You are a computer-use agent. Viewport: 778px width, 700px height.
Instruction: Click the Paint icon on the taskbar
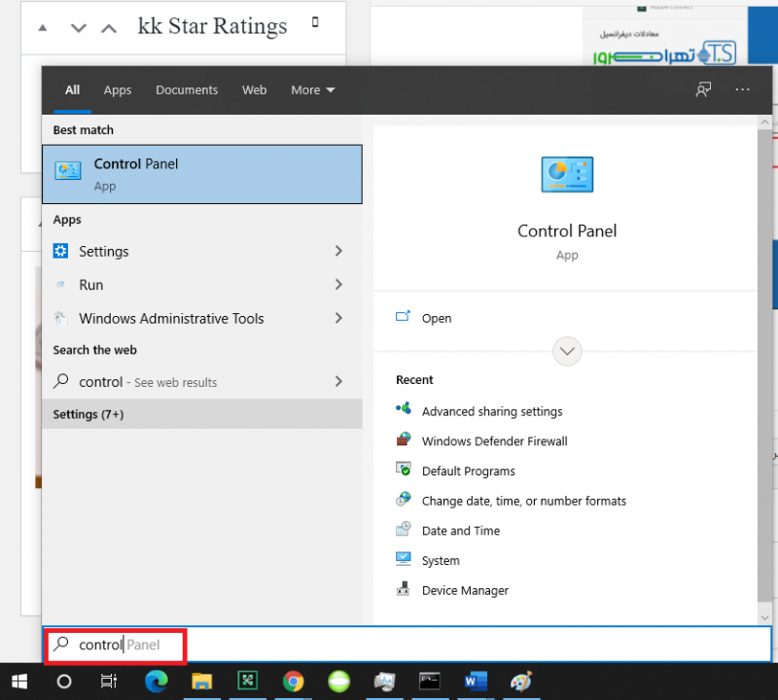coord(520,682)
